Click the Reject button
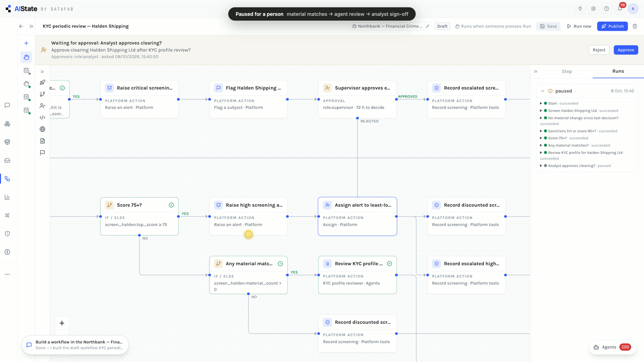644x362 pixels. tap(599, 50)
